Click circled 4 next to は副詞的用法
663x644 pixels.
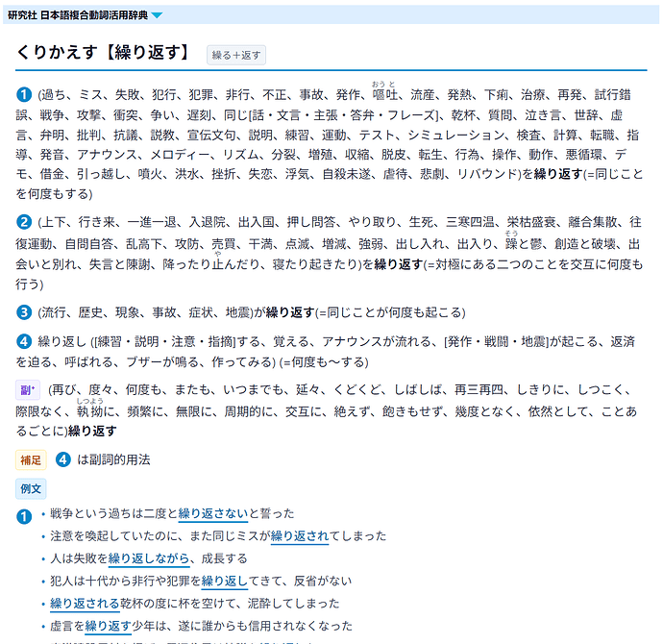[x=63, y=459]
